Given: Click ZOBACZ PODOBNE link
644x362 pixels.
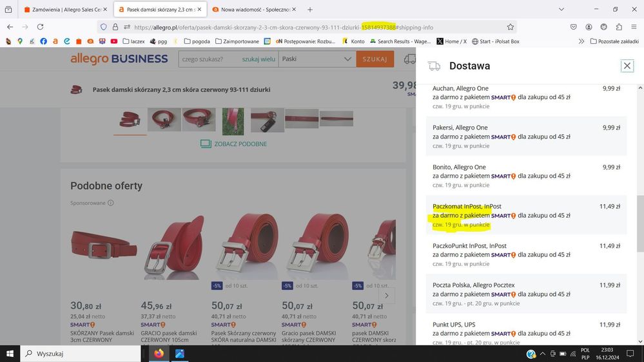Looking at the screenshot, I should [x=234, y=144].
